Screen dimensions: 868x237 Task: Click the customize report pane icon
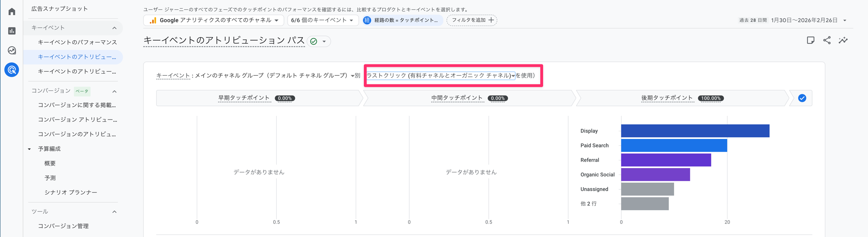click(x=810, y=40)
